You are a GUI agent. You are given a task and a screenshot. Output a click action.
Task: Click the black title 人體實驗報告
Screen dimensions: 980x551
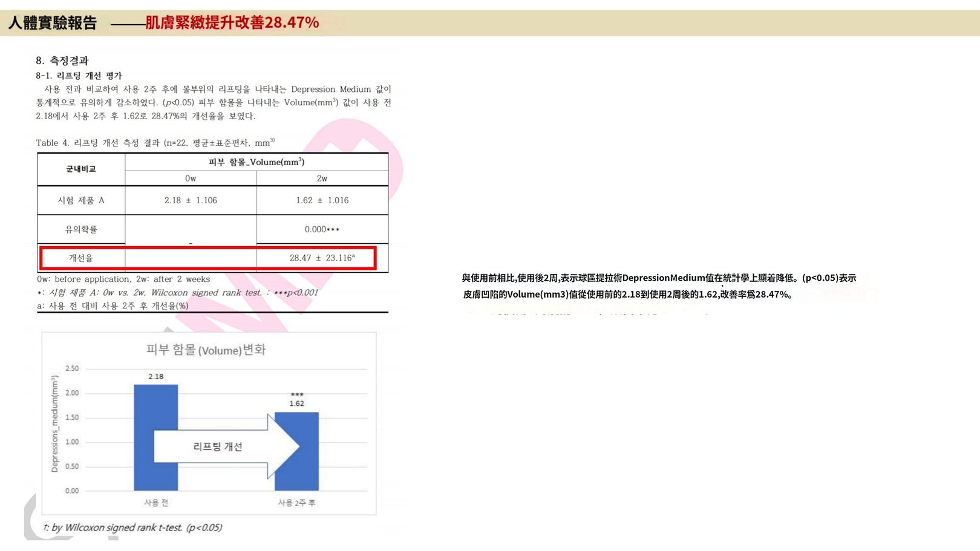(53, 23)
